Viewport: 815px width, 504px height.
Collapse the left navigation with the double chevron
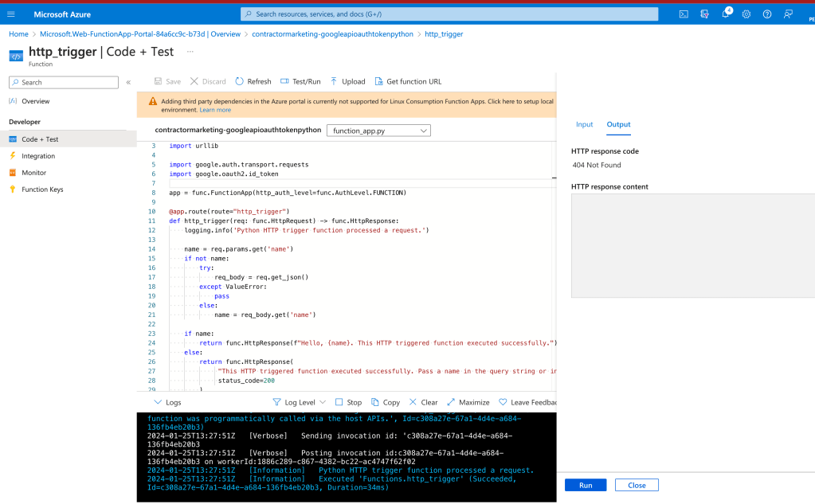pyautogui.click(x=128, y=82)
